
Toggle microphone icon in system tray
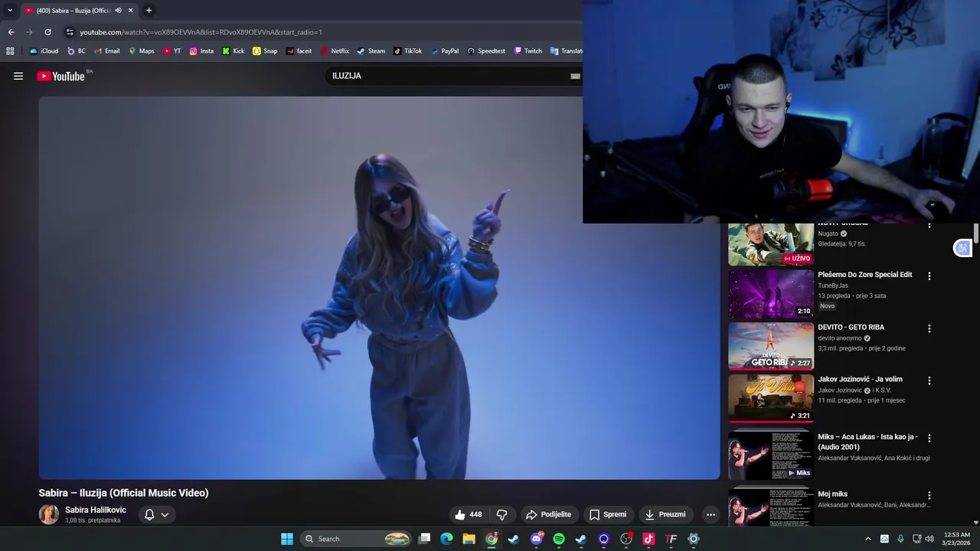tap(900, 539)
